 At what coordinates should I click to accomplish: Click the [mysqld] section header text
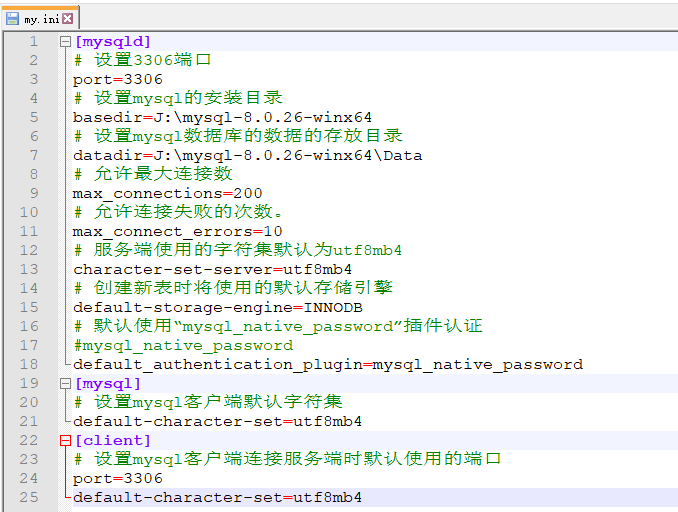(x=113, y=42)
